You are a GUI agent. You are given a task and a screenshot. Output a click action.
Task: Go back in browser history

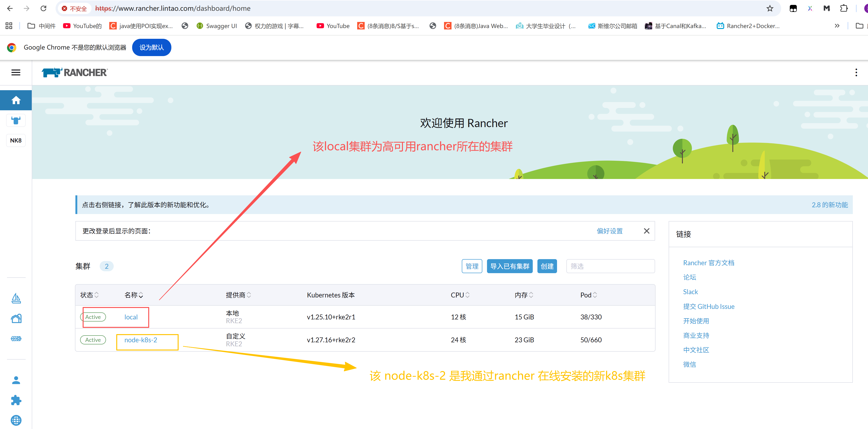pyautogui.click(x=10, y=8)
